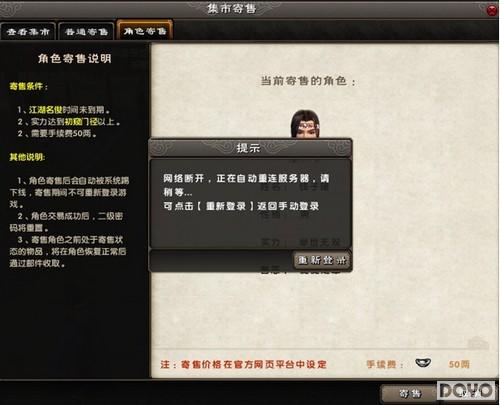Click the highlighted 江湖名俊 text
This screenshot has height=405, width=500.
point(45,110)
